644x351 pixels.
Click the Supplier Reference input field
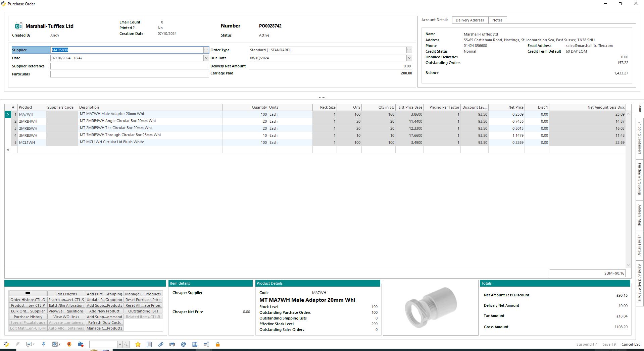click(130, 66)
